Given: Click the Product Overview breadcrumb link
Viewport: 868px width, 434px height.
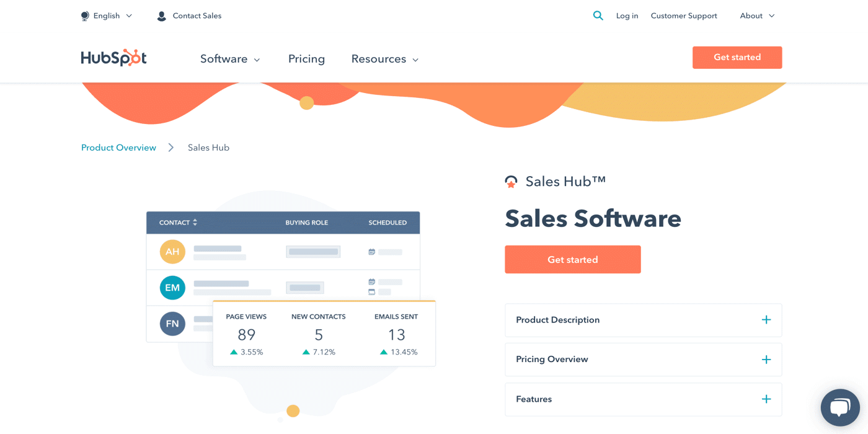Looking at the screenshot, I should pyautogui.click(x=118, y=148).
